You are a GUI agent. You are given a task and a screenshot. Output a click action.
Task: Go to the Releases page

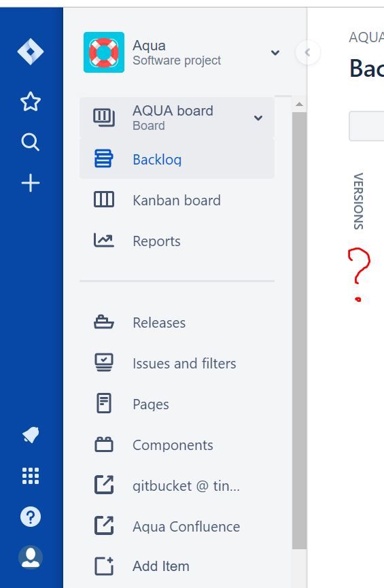coord(177,322)
